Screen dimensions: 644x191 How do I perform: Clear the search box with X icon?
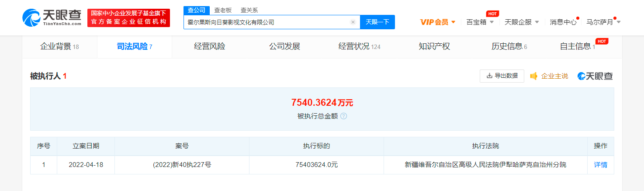point(353,22)
